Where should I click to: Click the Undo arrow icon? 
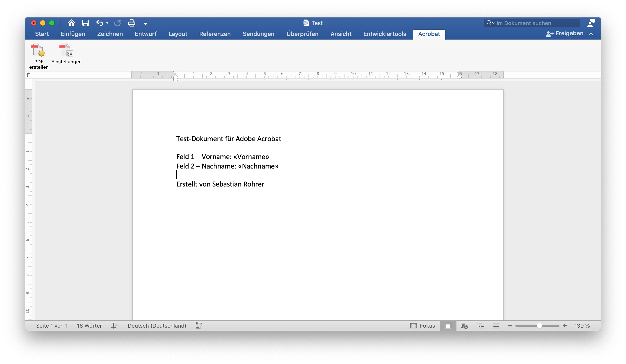99,23
